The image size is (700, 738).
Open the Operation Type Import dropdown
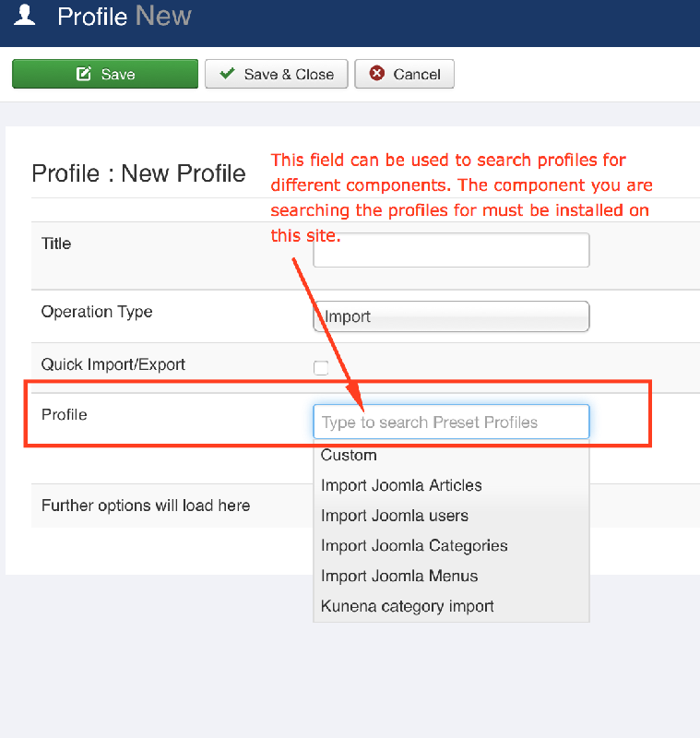coord(451,316)
